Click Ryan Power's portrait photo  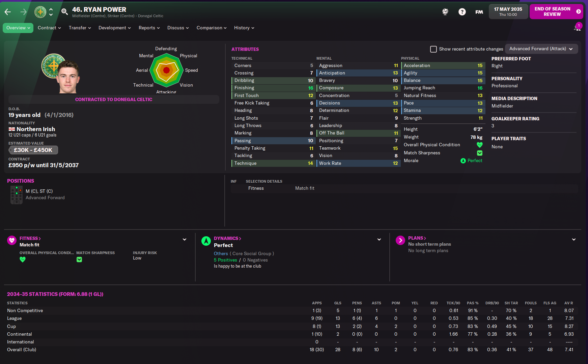click(68, 77)
